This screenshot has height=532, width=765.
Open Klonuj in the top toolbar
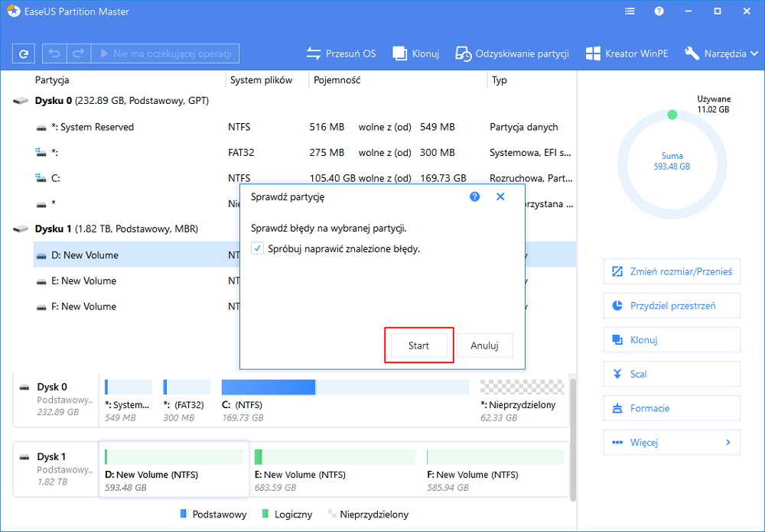415,54
